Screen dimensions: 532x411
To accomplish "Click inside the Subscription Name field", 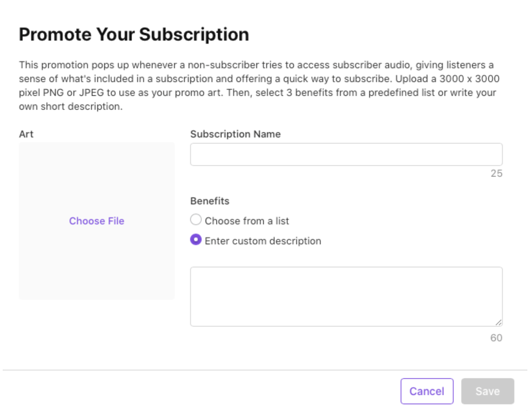I will click(x=346, y=154).
